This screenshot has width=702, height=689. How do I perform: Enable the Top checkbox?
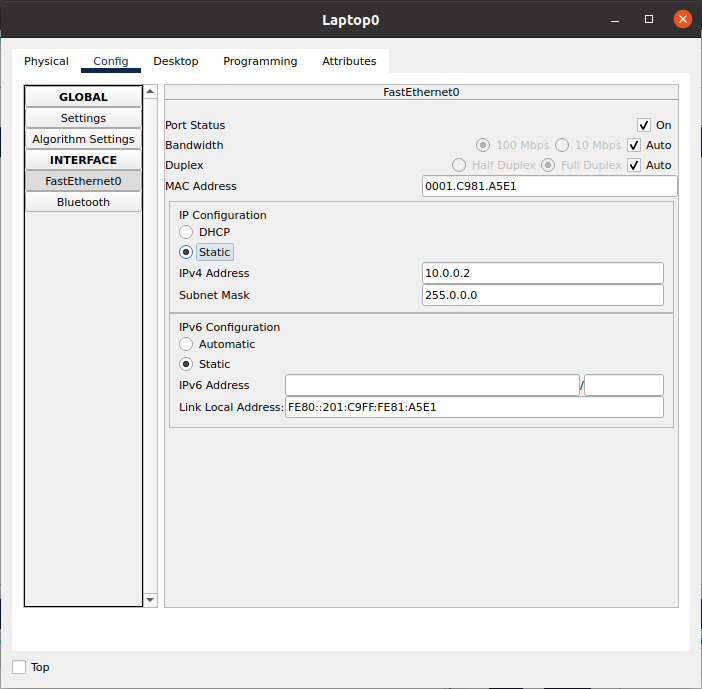pos(19,667)
